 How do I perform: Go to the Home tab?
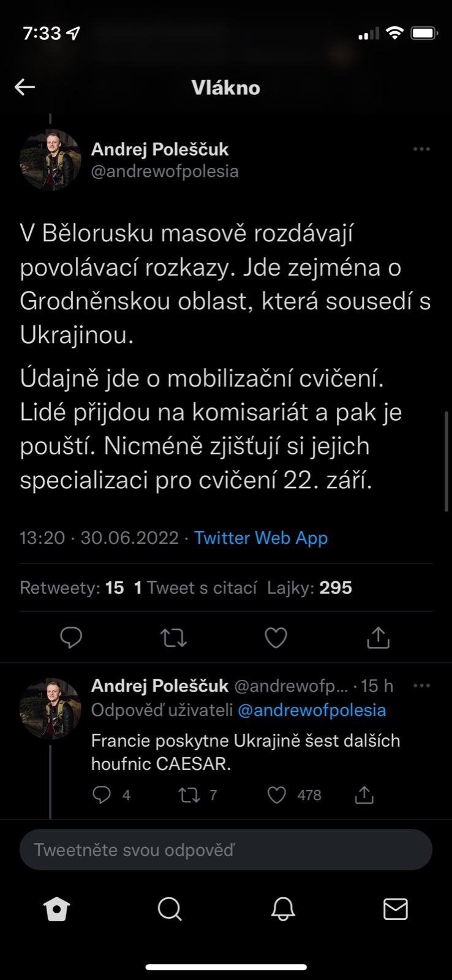tap(57, 910)
